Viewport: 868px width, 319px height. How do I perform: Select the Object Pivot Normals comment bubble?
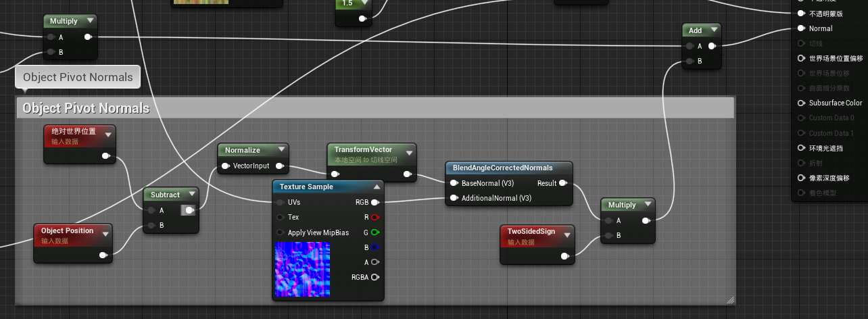pyautogui.click(x=78, y=77)
